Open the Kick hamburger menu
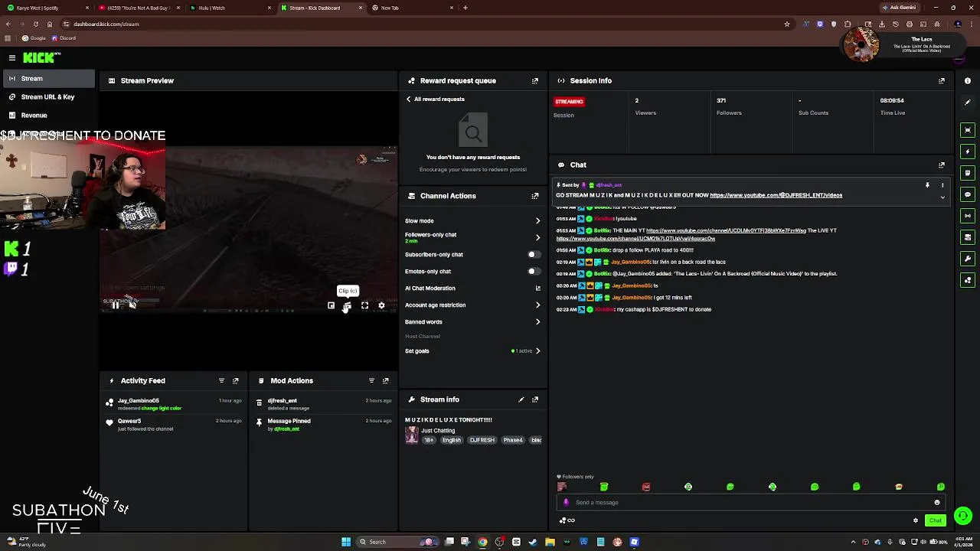980x551 pixels. [x=12, y=57]
